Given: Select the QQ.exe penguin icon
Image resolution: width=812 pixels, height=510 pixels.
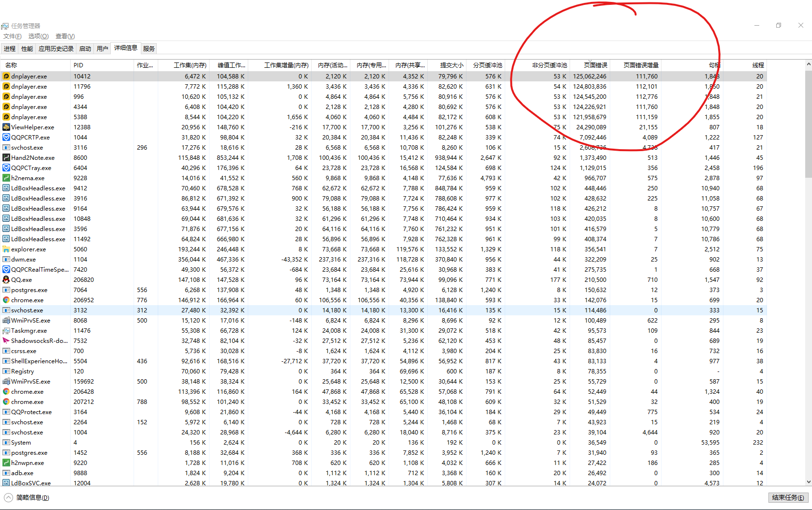Looking at the screenshot, I should click(6, 279).
